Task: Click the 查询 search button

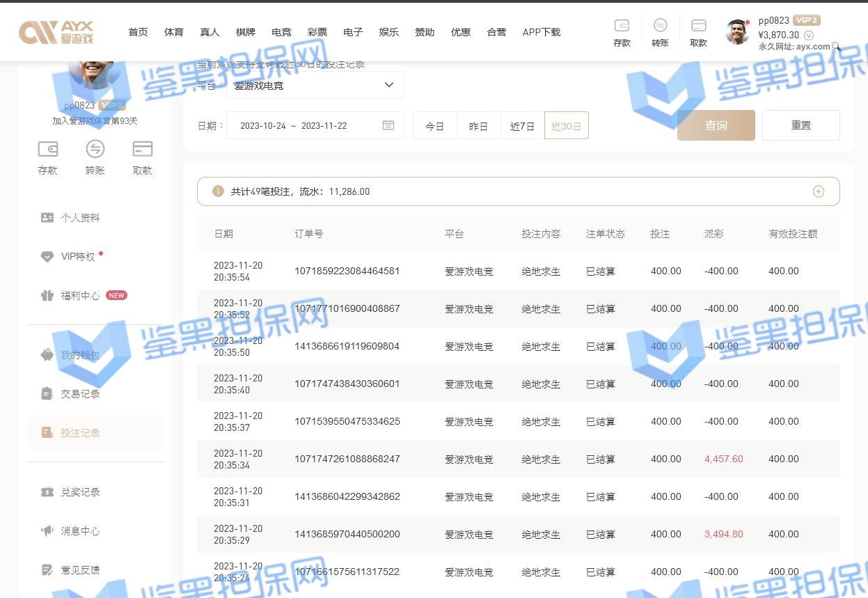Action: pos(716,125)
